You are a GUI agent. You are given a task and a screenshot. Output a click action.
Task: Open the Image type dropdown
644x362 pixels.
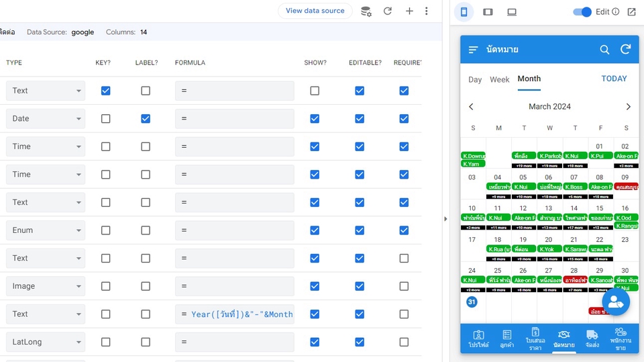46,286
